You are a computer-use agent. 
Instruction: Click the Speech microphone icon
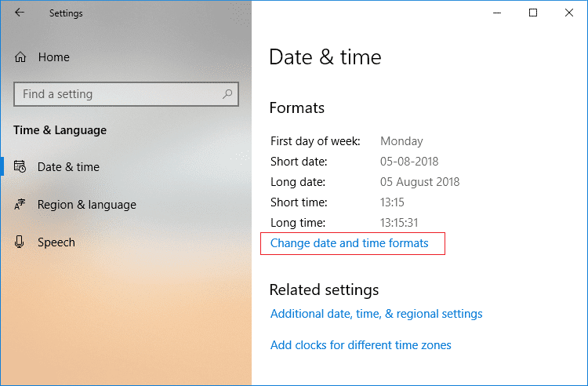pos(20,242)
